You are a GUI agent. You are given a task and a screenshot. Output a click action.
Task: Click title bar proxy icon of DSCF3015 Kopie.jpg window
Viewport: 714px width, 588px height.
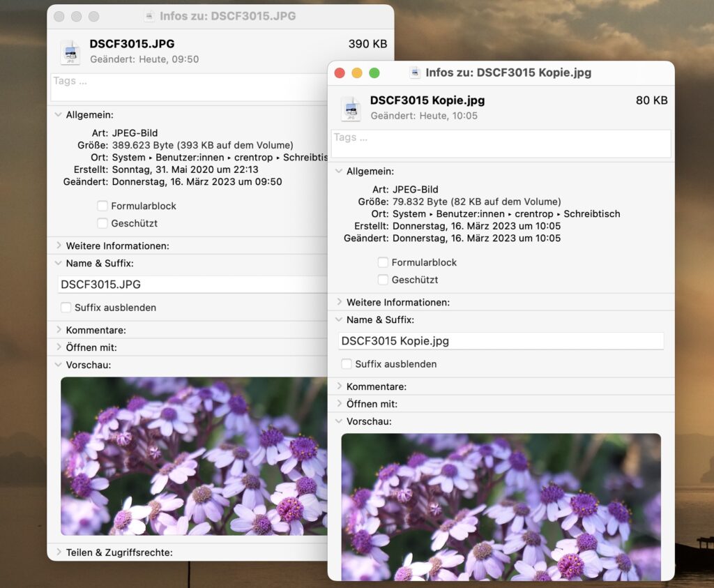414,73
